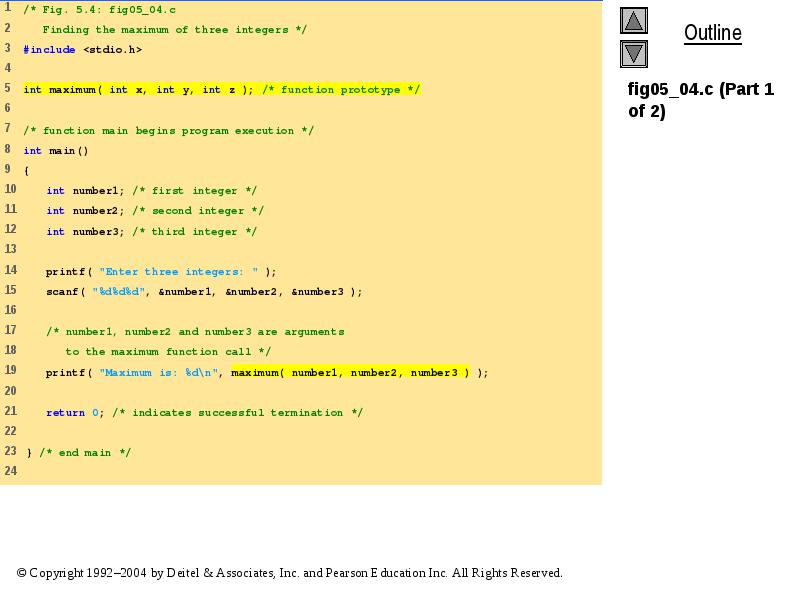Click the scanf "%d%d%d" format string
Viewport: 800px width, 600px height.
[x=118, y=292]
